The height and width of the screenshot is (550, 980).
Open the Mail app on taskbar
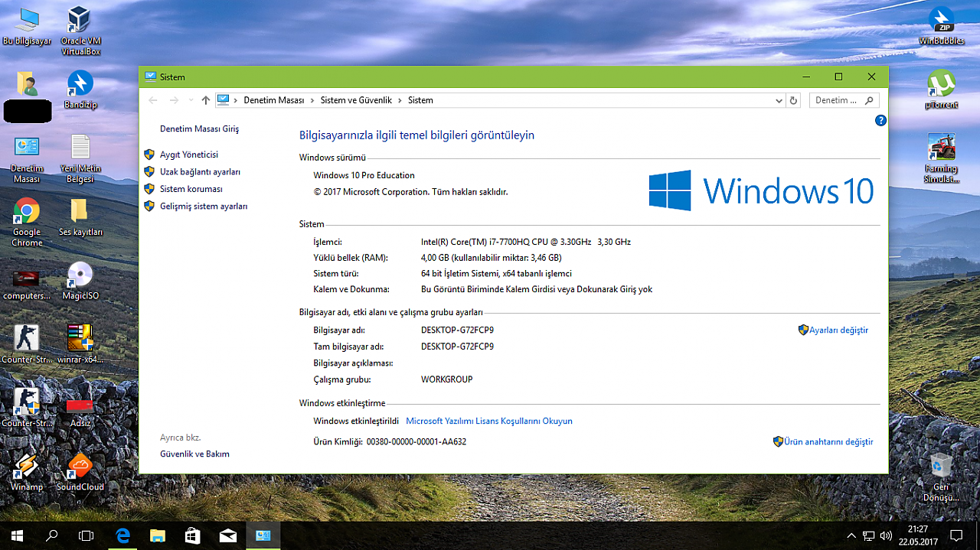(228, 535)
